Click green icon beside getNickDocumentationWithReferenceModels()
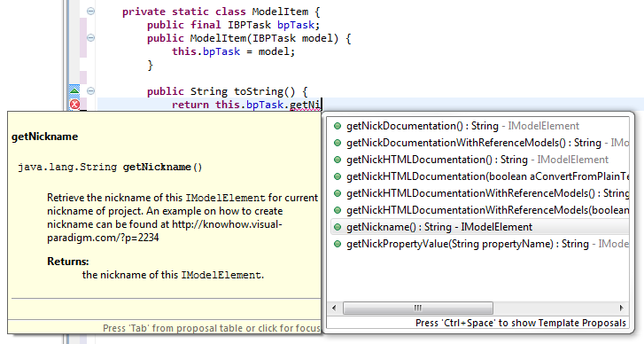The image size is (644, 344). tap(338, 143)
